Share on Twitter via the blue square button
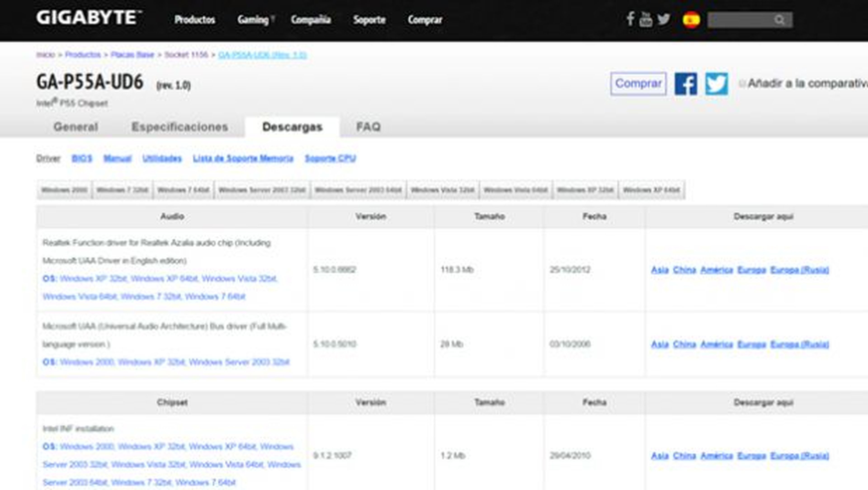Screen dimensions: 868x490 (716, 84)
